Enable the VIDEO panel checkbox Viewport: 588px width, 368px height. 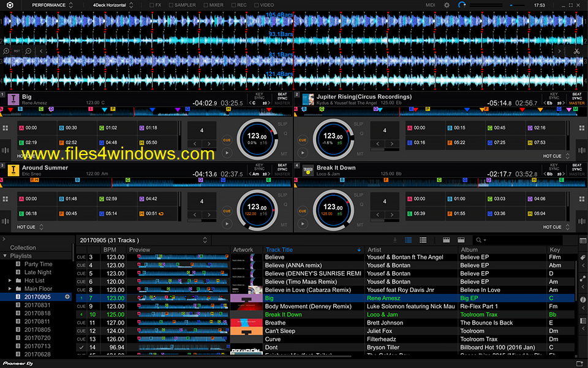(x=257, y=6)
